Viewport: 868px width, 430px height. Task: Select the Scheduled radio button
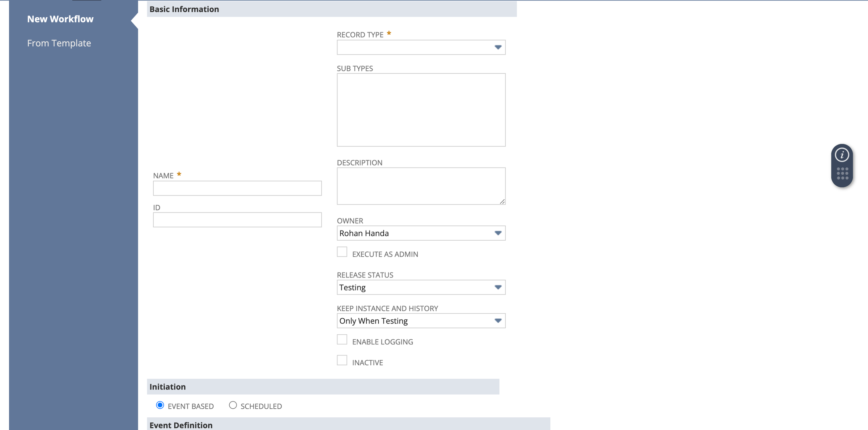[x=233, y=405]
